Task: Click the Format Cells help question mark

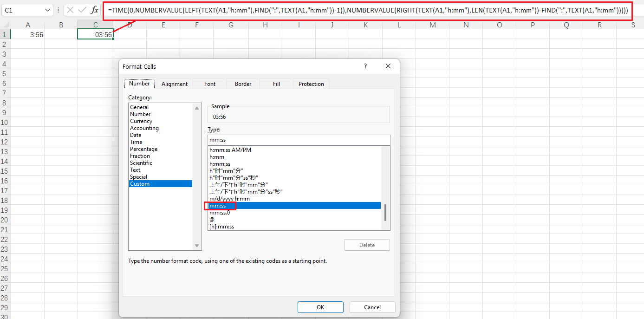Action: click(x=365, y=66)
